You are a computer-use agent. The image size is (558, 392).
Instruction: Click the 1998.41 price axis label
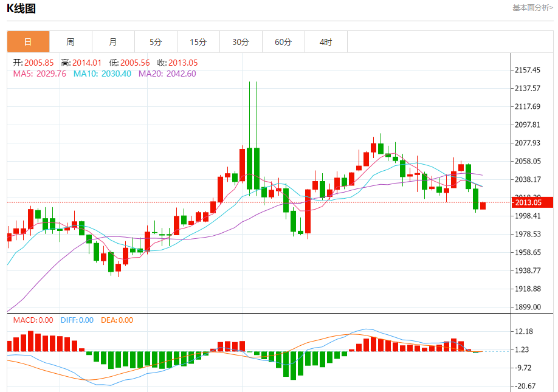(x=528, y=216)
